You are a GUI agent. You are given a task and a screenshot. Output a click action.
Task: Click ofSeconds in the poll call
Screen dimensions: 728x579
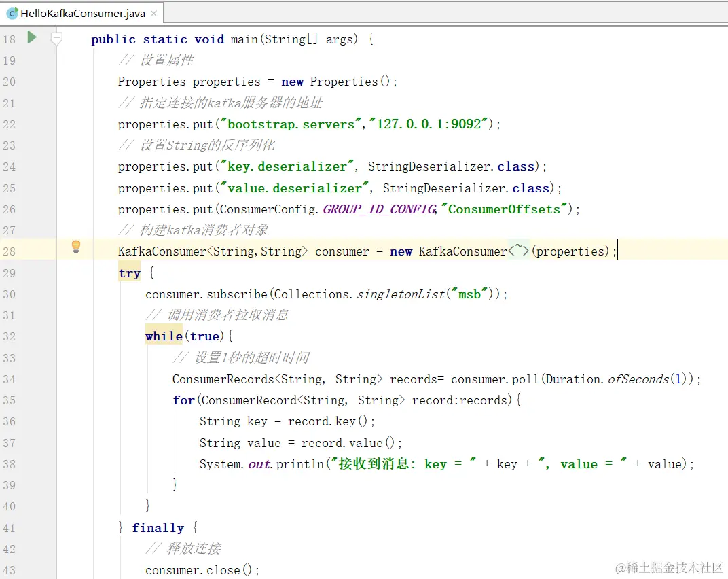[638, 379]
